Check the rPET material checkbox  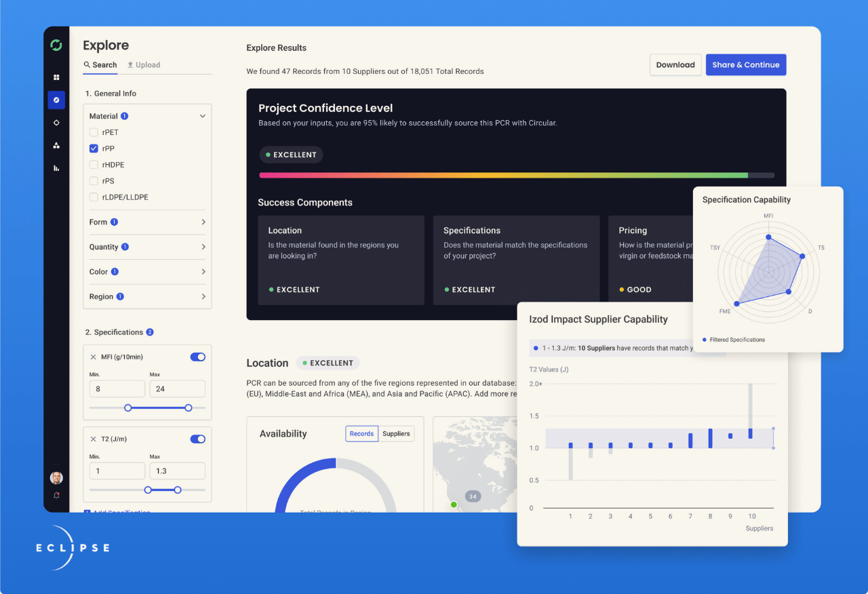tap(92, 132)
